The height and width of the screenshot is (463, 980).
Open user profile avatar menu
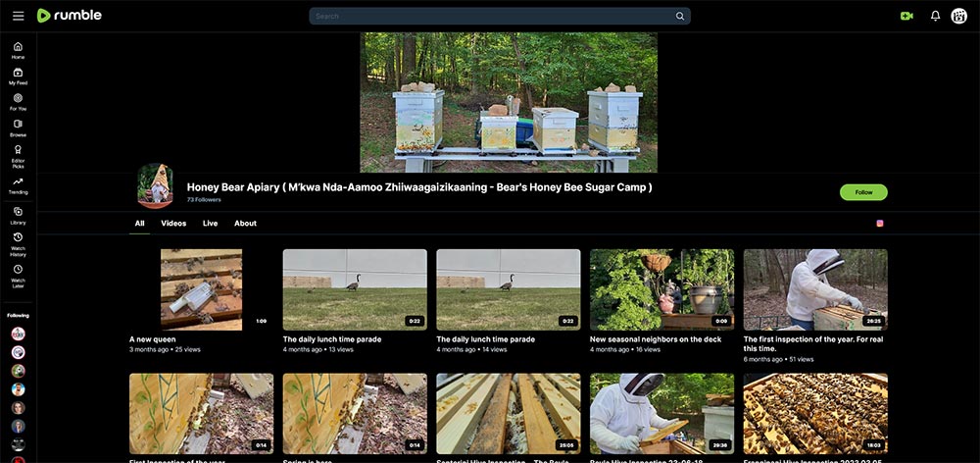(958, 17)
